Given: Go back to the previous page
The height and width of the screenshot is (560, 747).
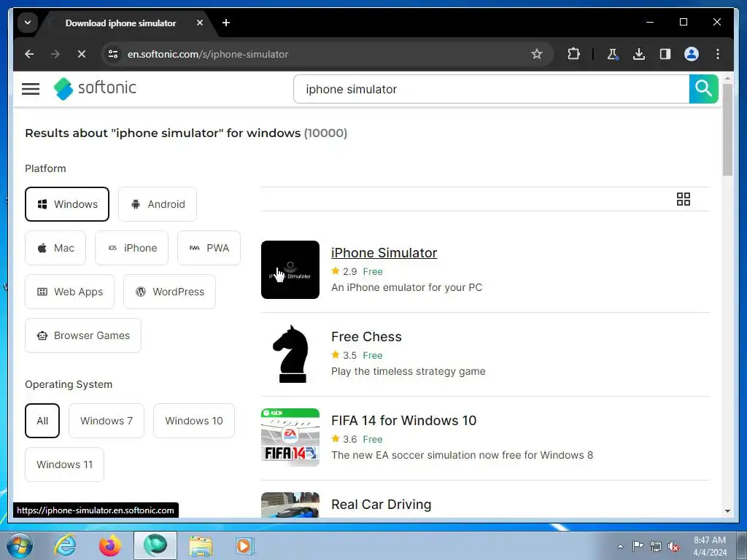Looking at the screenshot, I should click(x=29, y=54).
